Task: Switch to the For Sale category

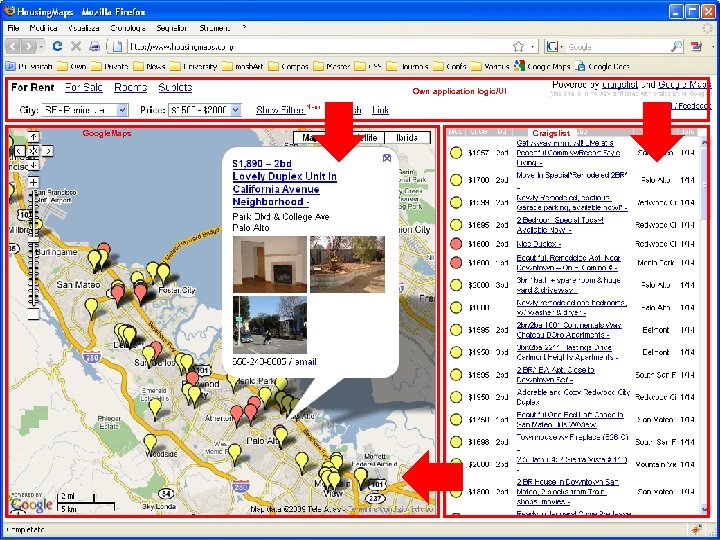Action: [84, 87]
